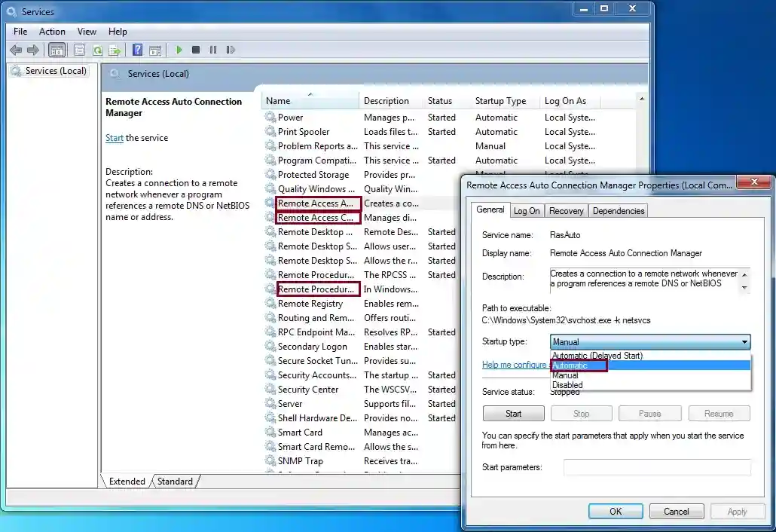Restart the service using the restart toolbar icon
Image resolution: width=776 pixels, height=532 pixels.
231,50
